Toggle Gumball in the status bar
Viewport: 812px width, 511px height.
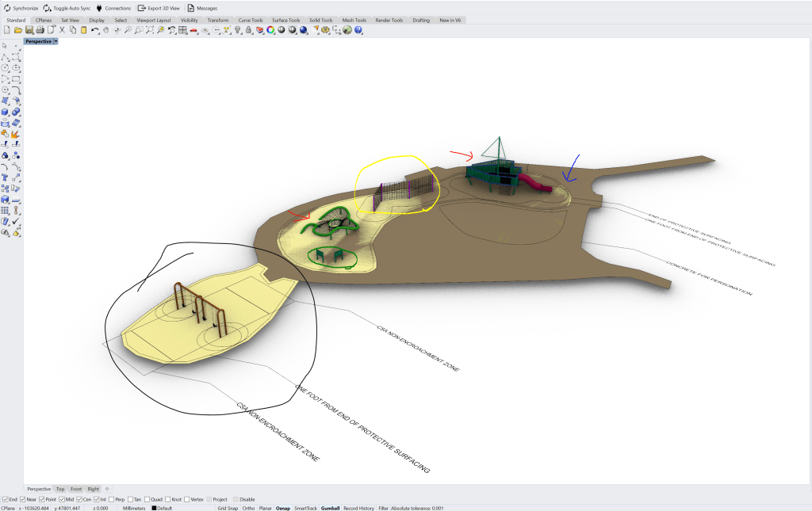click(330, 508)
